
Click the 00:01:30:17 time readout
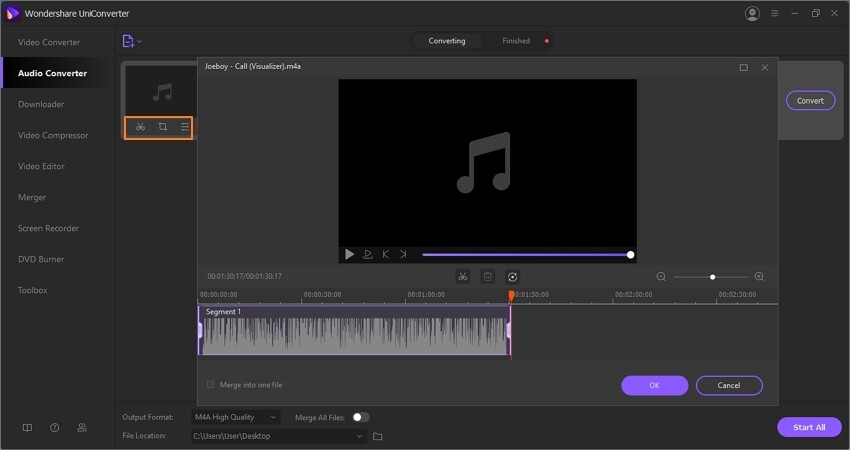coord(244,277)
